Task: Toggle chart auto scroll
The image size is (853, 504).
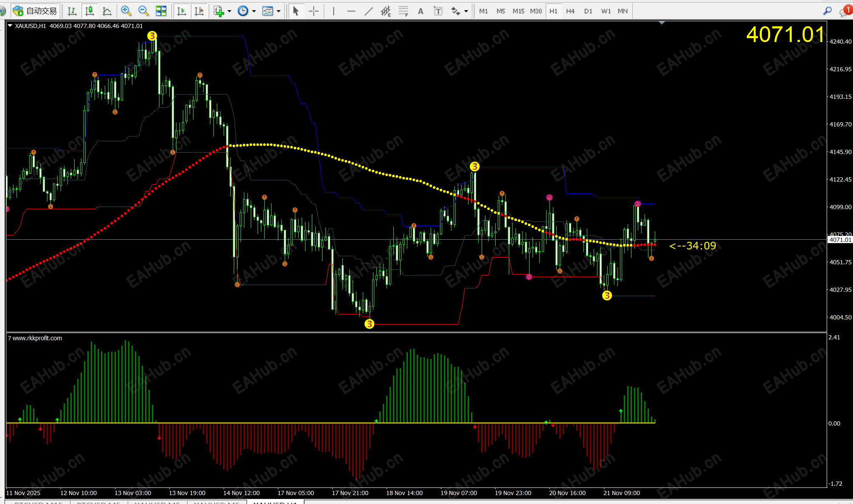Action: (182, 11)
